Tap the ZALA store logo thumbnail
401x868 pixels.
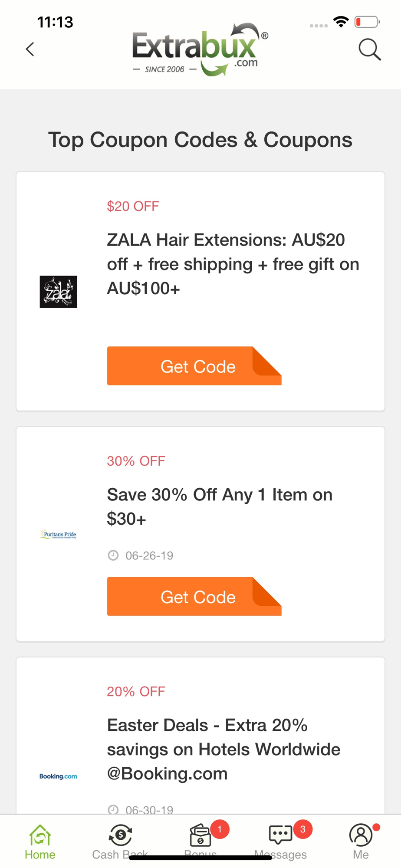(x=58, y=292)
